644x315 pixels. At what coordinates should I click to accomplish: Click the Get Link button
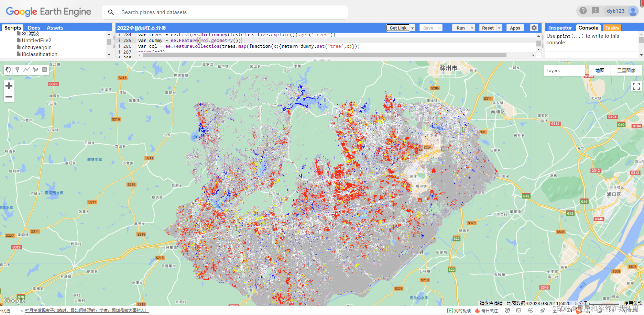click(x=398, y=28)
